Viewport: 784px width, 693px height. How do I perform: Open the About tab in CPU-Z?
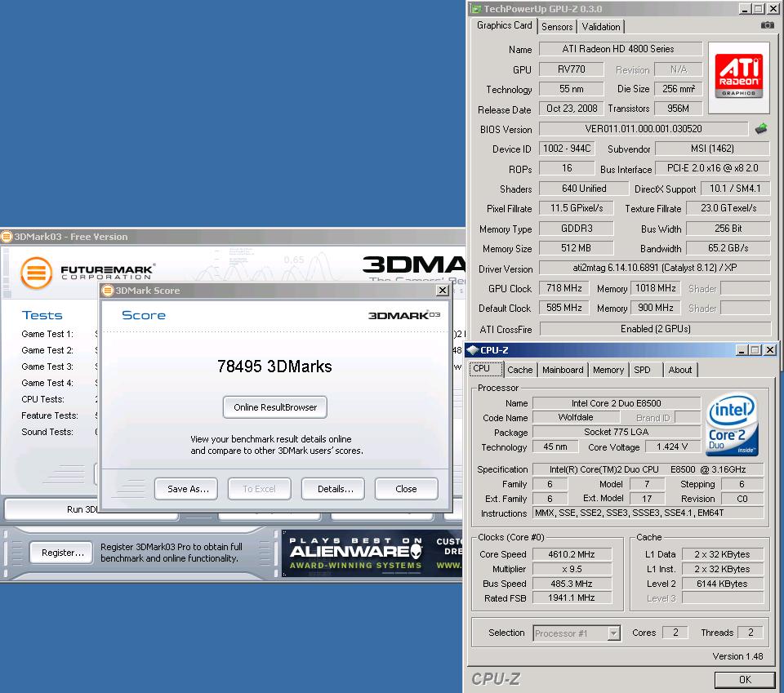[680, 370]
